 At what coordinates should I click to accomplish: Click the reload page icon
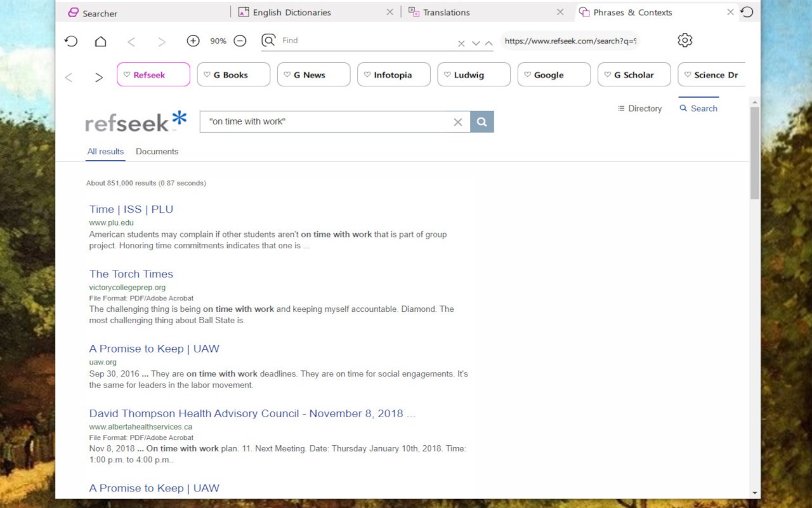(x=71, y=41)
